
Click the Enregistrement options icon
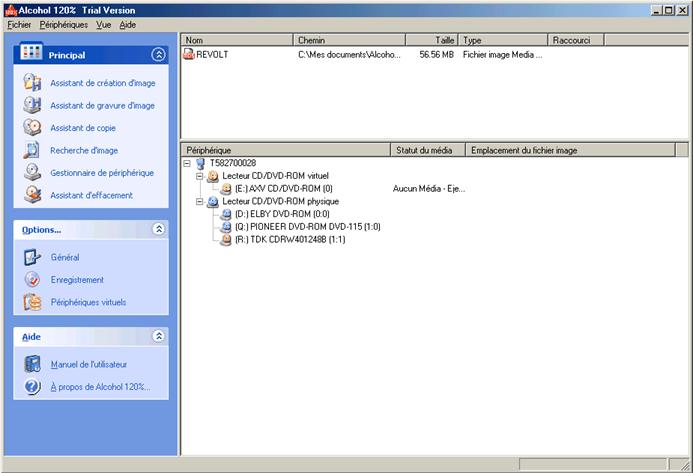pos(32,279)
